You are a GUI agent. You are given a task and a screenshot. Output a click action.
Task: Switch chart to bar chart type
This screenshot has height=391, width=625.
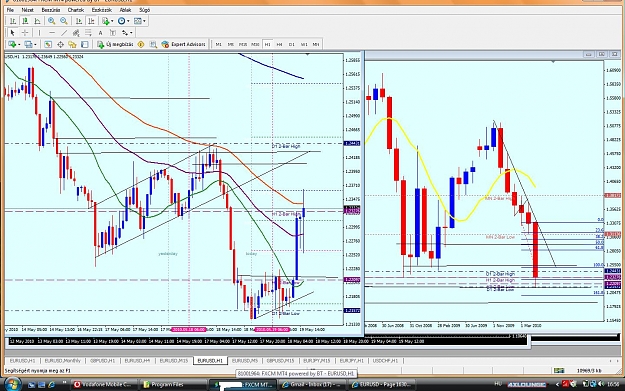pos(13,21)
